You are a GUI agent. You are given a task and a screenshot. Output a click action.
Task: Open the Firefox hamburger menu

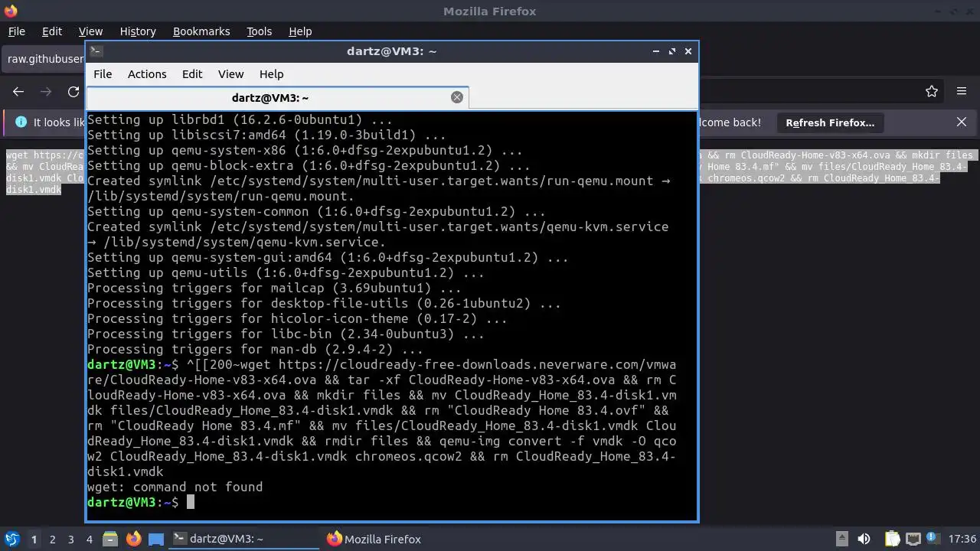[962, 92]
